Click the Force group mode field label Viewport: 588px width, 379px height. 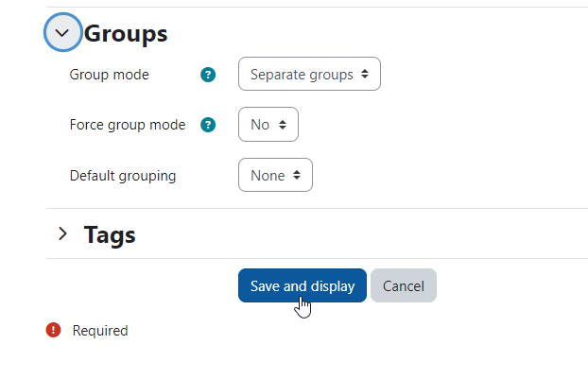click(128, 125)
